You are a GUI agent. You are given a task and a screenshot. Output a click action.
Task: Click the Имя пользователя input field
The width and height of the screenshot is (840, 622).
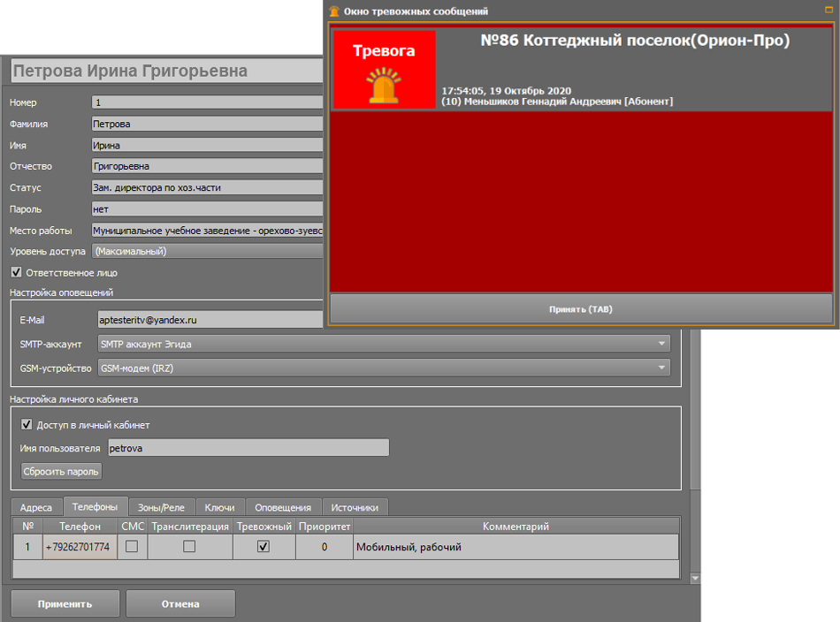pos(248,448)
